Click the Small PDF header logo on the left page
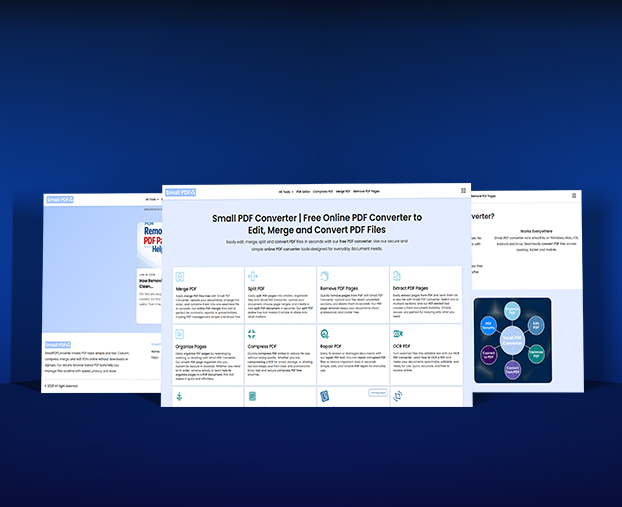622x507 pixels. click(60, 200)
